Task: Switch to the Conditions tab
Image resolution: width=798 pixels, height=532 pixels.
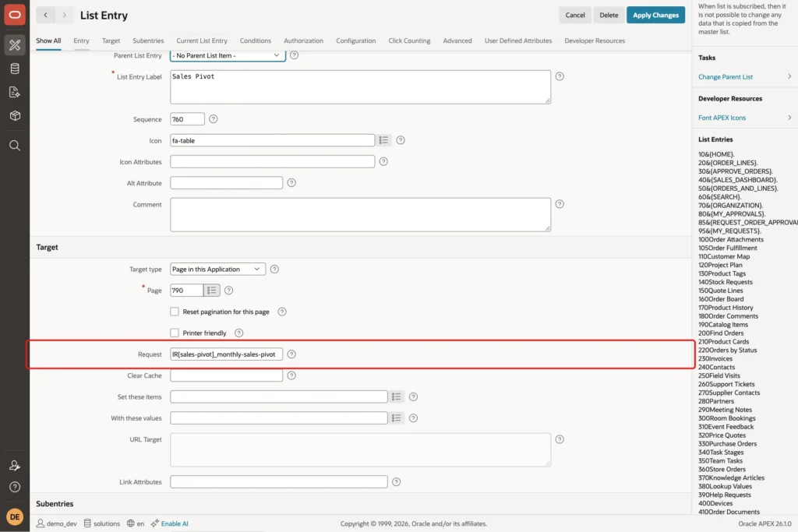Action: [256, 41]
